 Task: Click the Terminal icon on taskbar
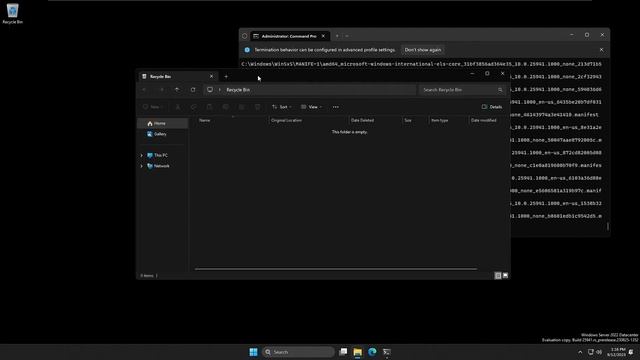pyautogui.click(x=387, y=352)
